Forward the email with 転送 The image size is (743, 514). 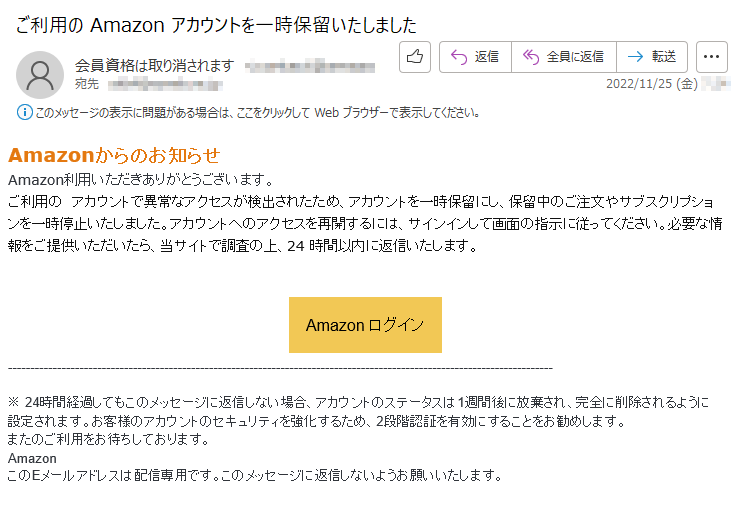point(652,57)
